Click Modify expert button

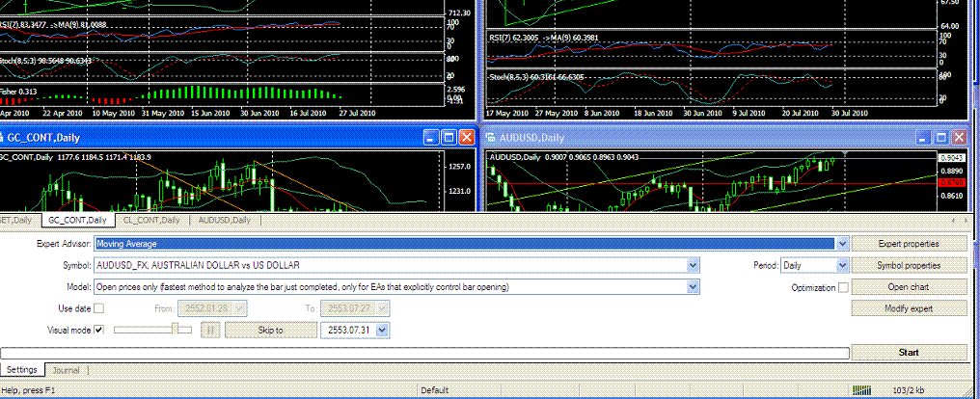[909, 308]
